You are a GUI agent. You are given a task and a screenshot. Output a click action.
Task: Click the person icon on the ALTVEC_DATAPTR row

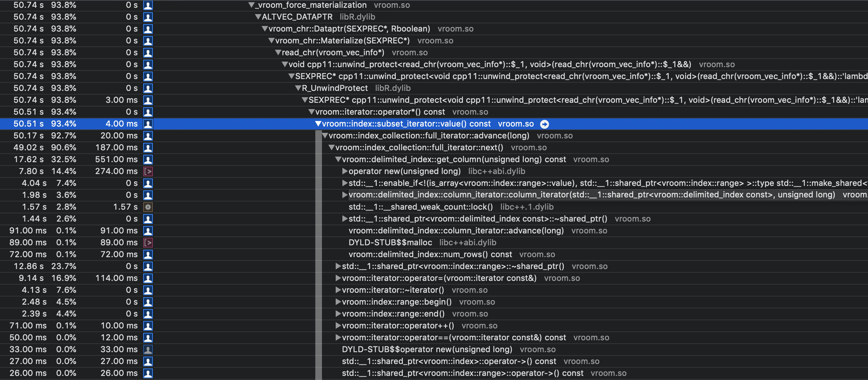(148, 17)
